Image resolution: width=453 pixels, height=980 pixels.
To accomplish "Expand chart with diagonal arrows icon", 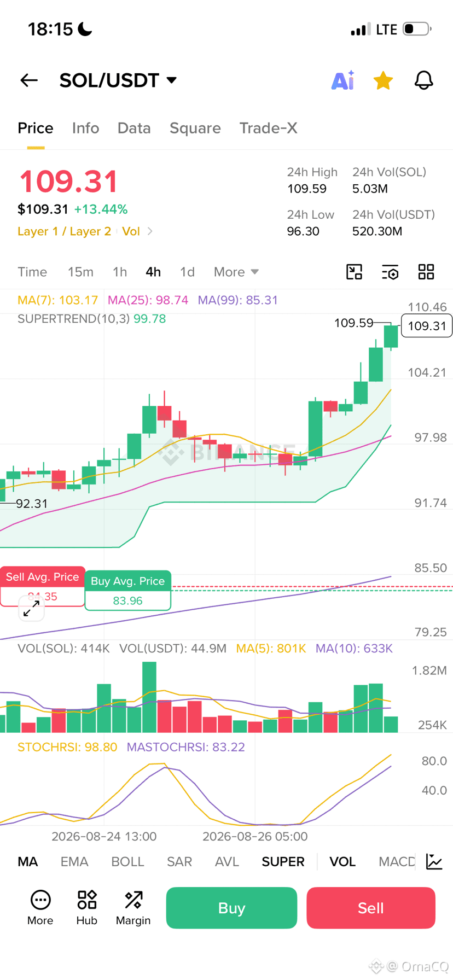I will click(x=31, y=608).
